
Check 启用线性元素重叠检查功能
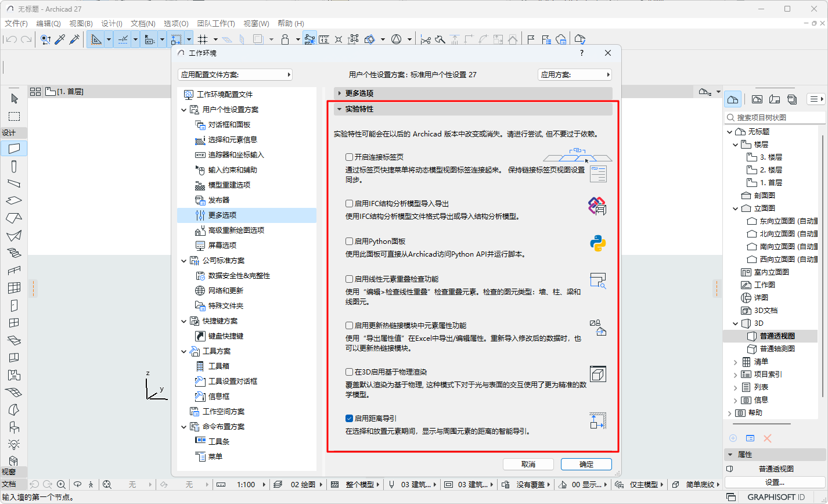(349, 279)
